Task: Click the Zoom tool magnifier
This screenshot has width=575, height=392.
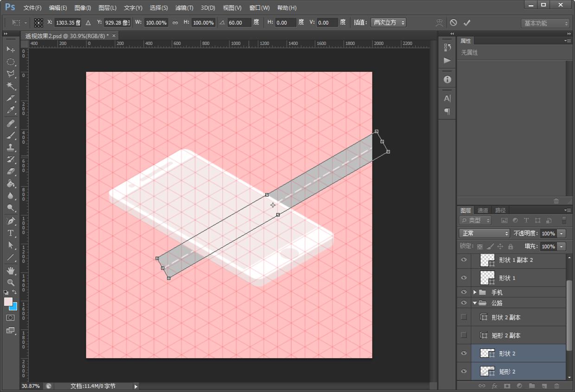Action: [x=10, y=282]
